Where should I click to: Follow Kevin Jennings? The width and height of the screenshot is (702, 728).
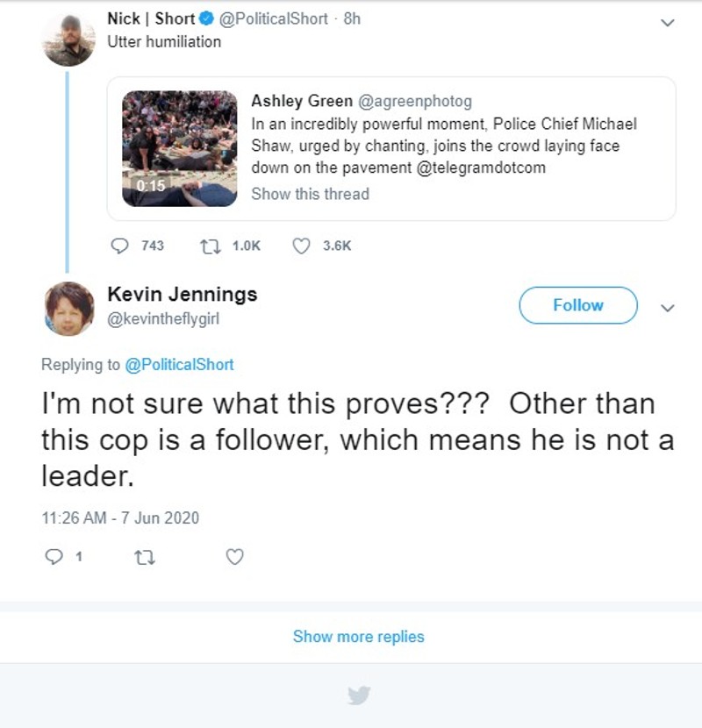tap(577, 305)
